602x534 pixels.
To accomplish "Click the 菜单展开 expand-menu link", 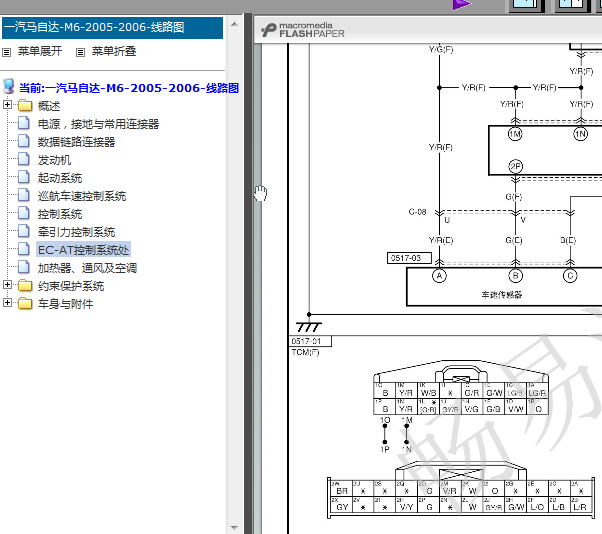I will pyautogui.click(x=40, y=51).
